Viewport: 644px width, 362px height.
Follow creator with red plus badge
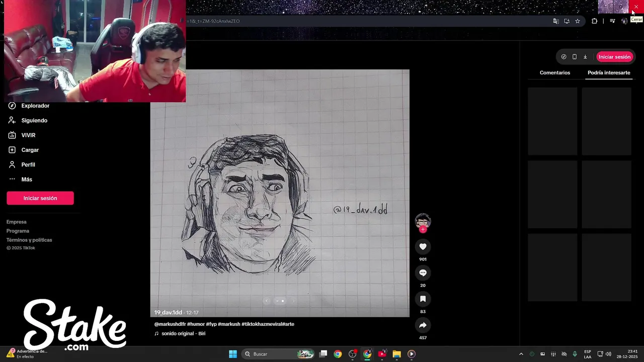coord(423,229)
